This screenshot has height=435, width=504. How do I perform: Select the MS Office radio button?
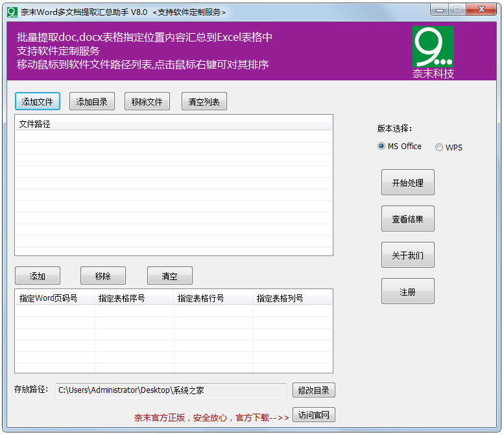tap(381, 147)
